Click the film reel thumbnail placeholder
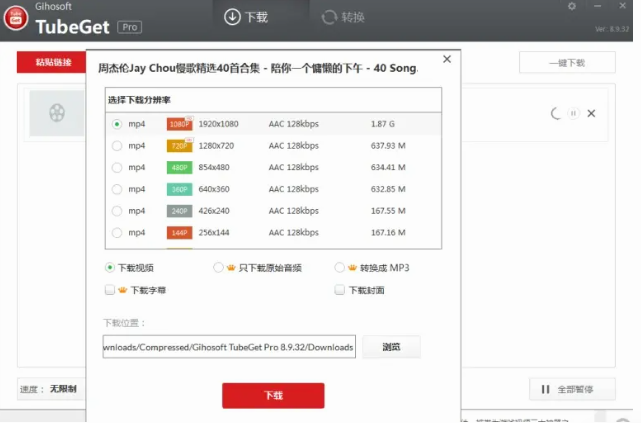 [57, 113]
